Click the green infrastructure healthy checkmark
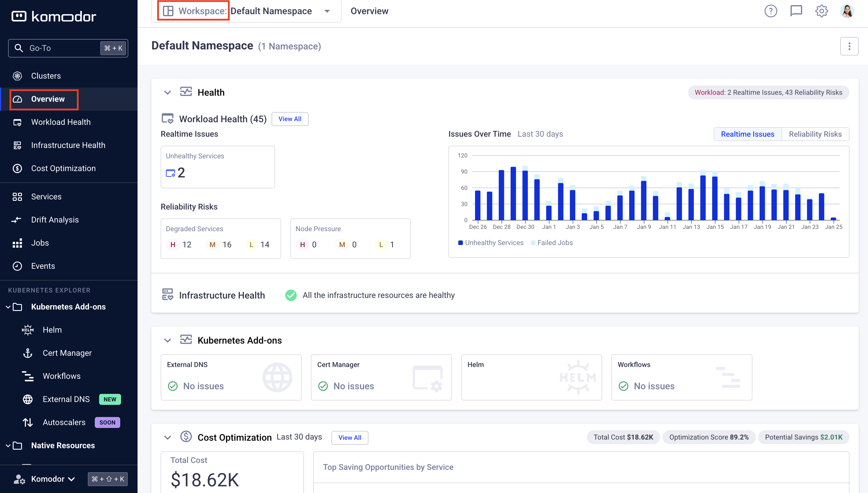This screenshot has width=868, height=493. click(x=291, y=295)
